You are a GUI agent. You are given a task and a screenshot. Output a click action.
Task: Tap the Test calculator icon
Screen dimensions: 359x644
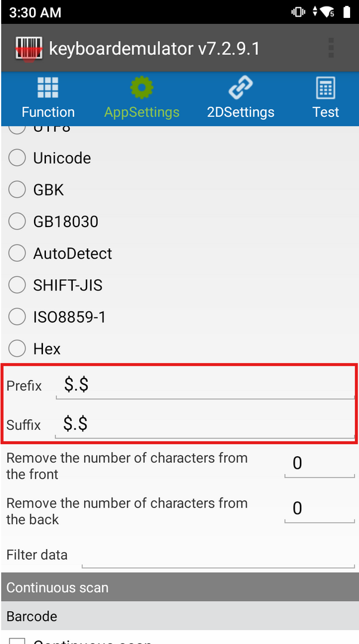325,89
